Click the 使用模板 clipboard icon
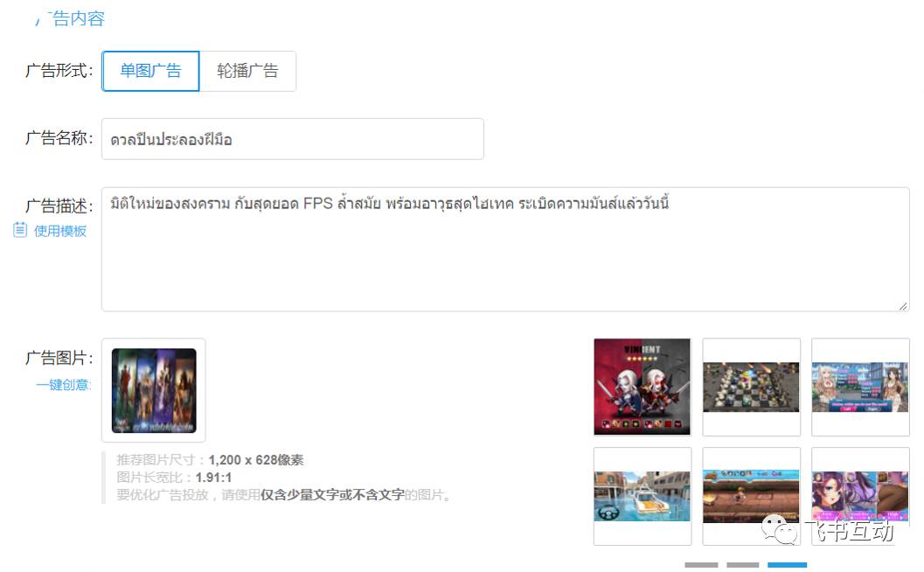 pos(20,230)
